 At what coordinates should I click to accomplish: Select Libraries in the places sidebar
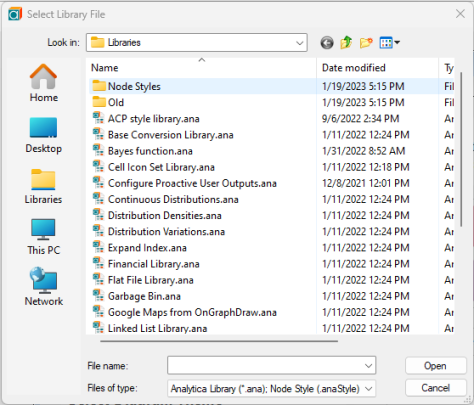click(x=43, y=186)
